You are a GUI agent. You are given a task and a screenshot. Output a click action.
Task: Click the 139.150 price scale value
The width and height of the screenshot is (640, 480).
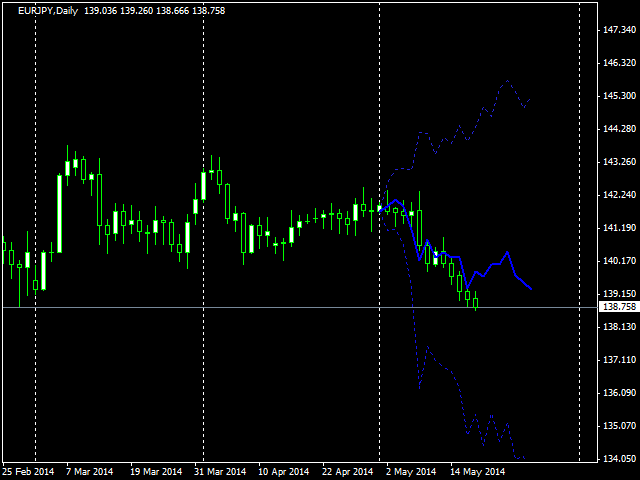coord(619,294)
